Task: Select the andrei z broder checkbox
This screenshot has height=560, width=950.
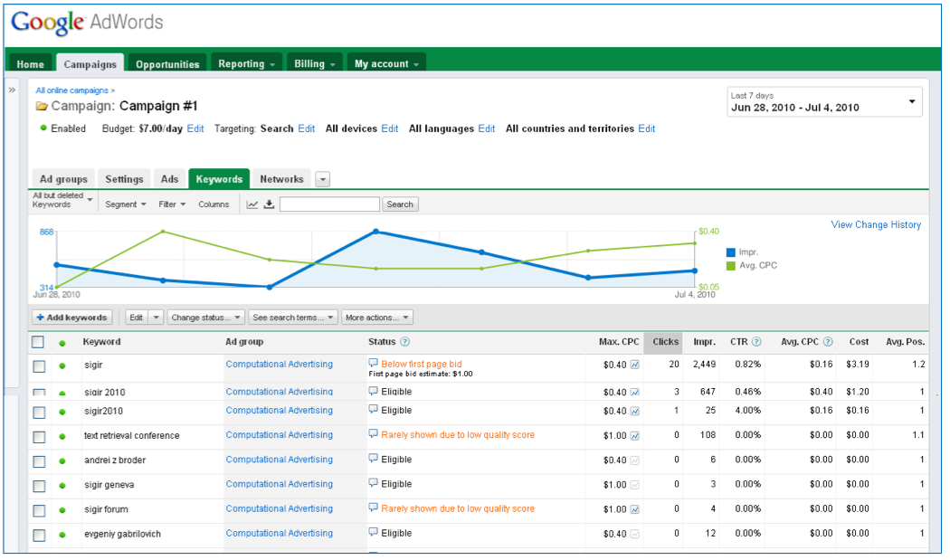Action: (40, 461)
